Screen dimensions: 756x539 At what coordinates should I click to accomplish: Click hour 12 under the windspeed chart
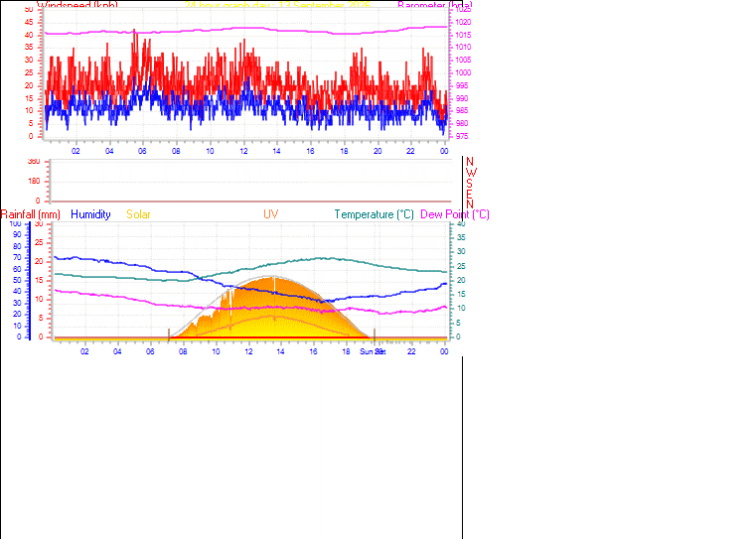244,151
